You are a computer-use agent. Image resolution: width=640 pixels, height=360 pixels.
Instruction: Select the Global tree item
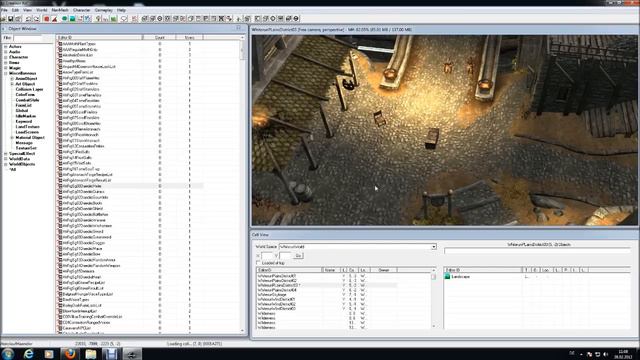[22, 110]
